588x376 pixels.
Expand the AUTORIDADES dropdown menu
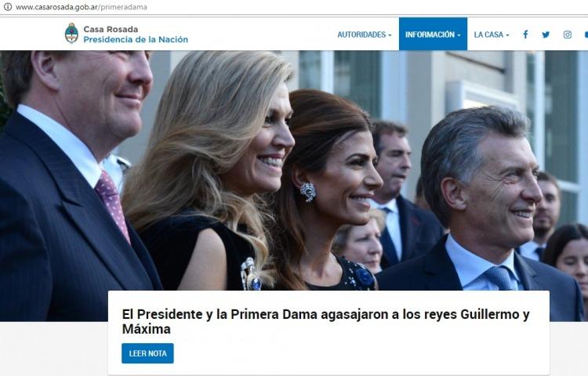(x=364, y=34)
